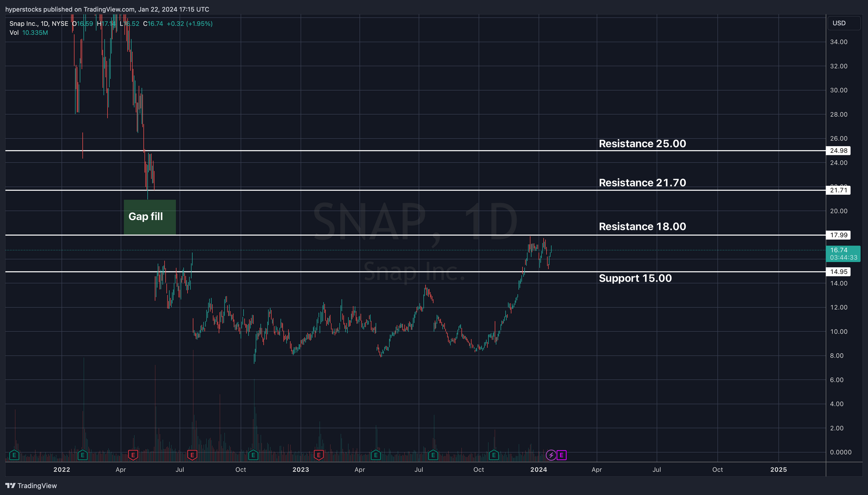868x495 pixels.
Task: Click the Vol 10.335M volume legend
Action: 29,33
